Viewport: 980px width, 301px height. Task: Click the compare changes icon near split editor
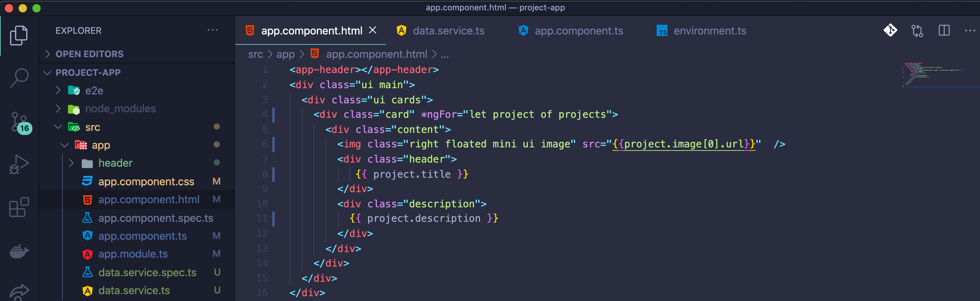click(917, 30)
